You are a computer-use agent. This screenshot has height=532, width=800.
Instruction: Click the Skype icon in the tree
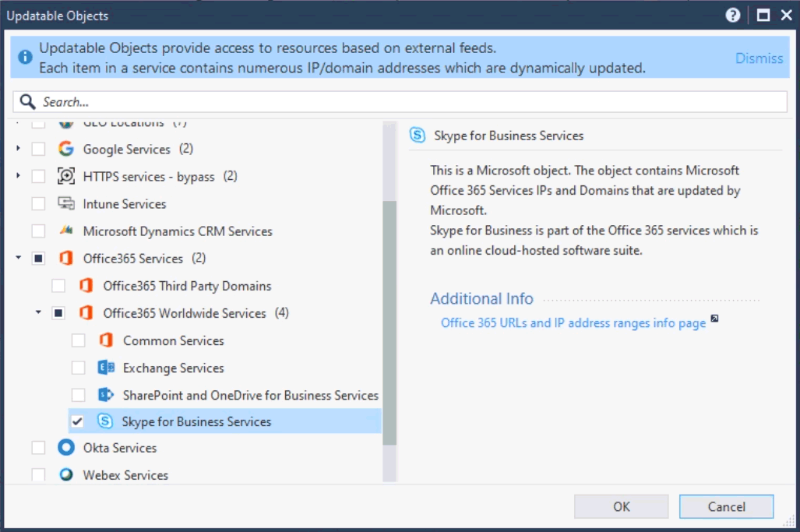(105, 421)
